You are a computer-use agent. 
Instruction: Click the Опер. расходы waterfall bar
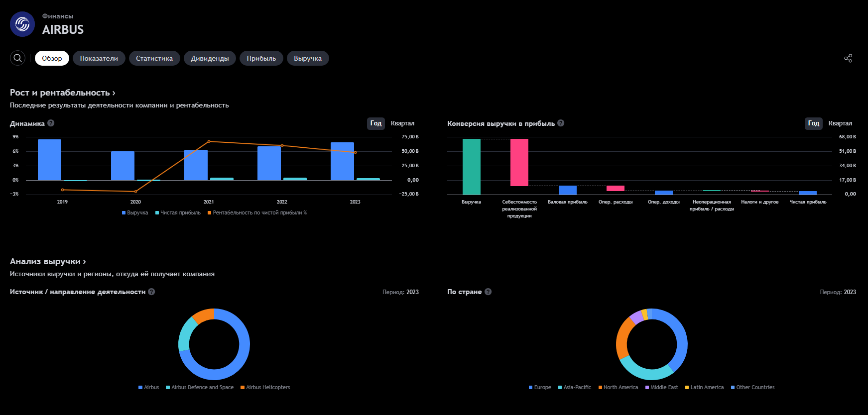tap(616, 188)
